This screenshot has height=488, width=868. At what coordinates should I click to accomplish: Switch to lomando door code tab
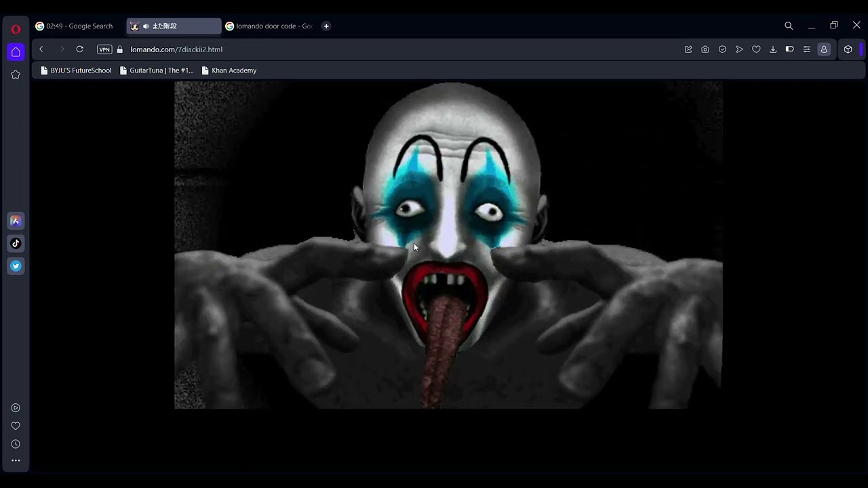point(269,26)
